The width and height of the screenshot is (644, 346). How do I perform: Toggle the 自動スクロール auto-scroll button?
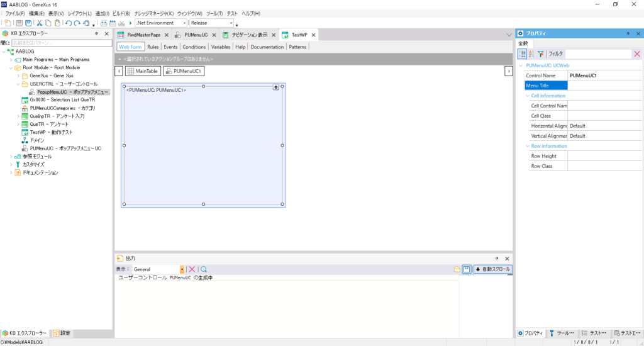[493, 269]
